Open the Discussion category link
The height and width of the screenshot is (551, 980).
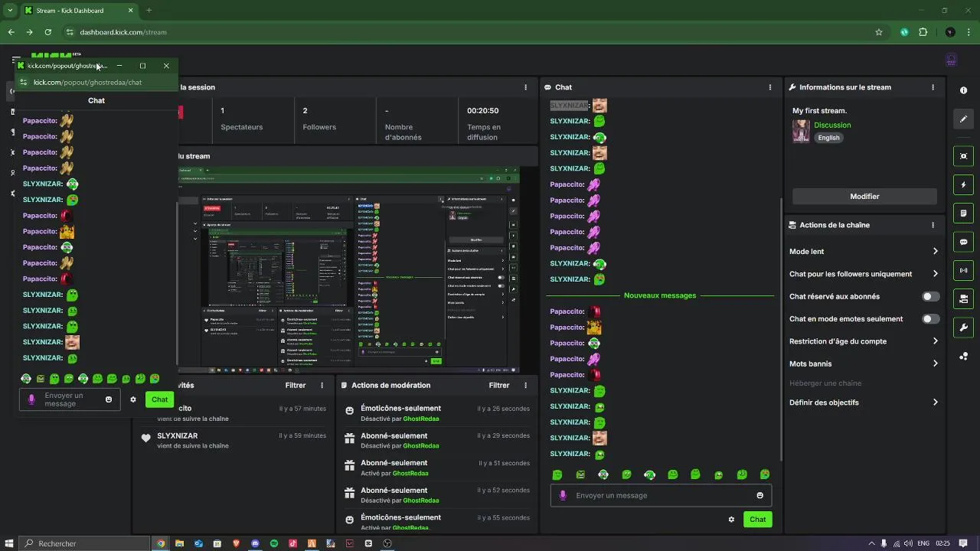(832, 125)
